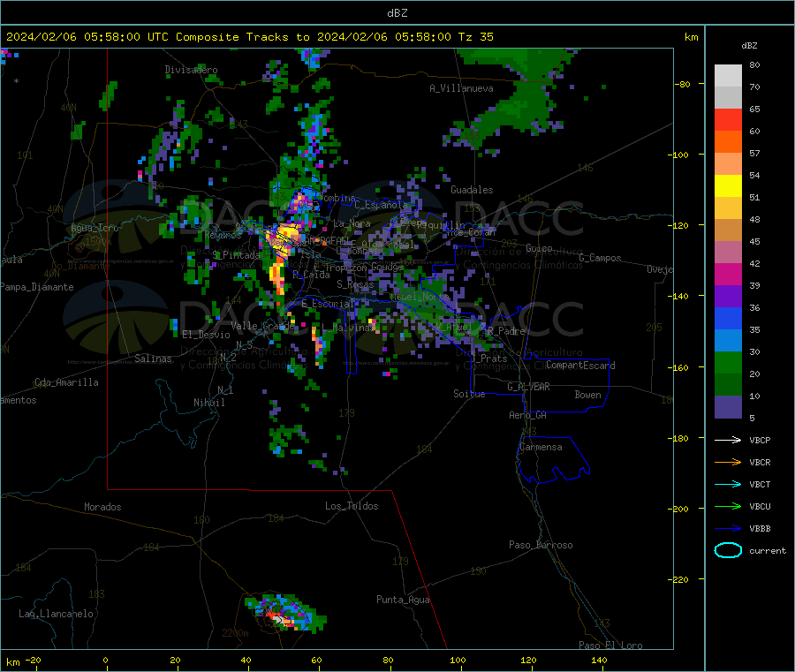Image resolution: width=795 pixels, height=672 pixels.
Task: Click the 'CompantEscard' map label
Action: (x=580, y=365)
